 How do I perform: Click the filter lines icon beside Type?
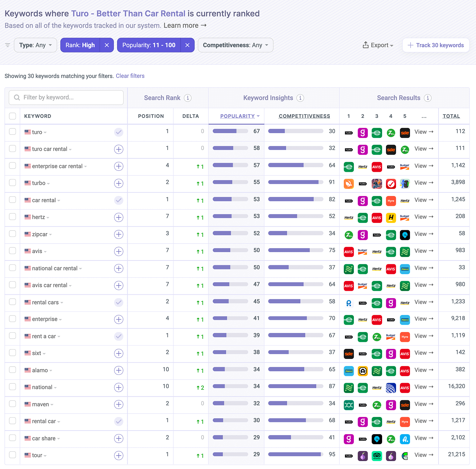point(8,45)
